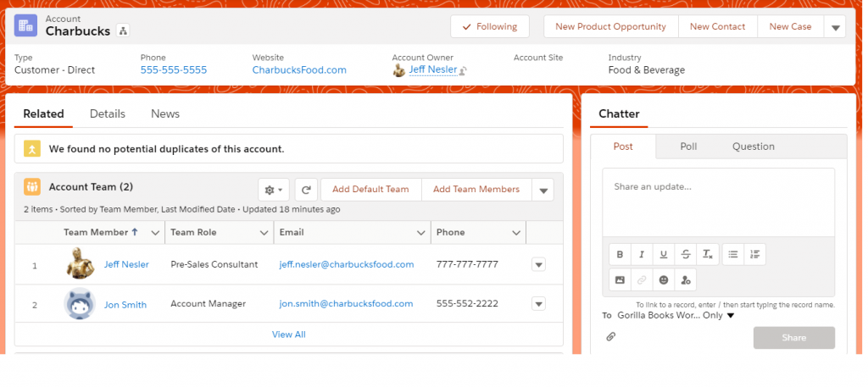Select the phone value 555-552-2222
Image resolution: width=868 pixels, height=387 pixels.
[467, 303]
